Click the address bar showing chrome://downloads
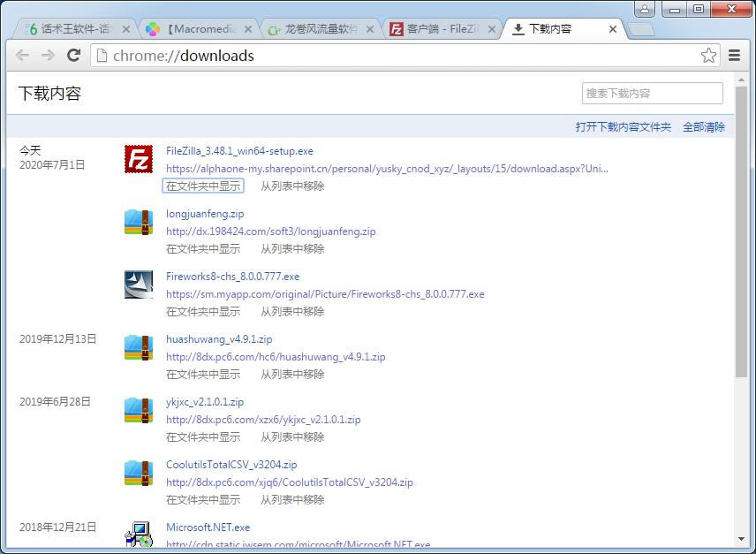756x554 pixels. click(x=405, y=56)
